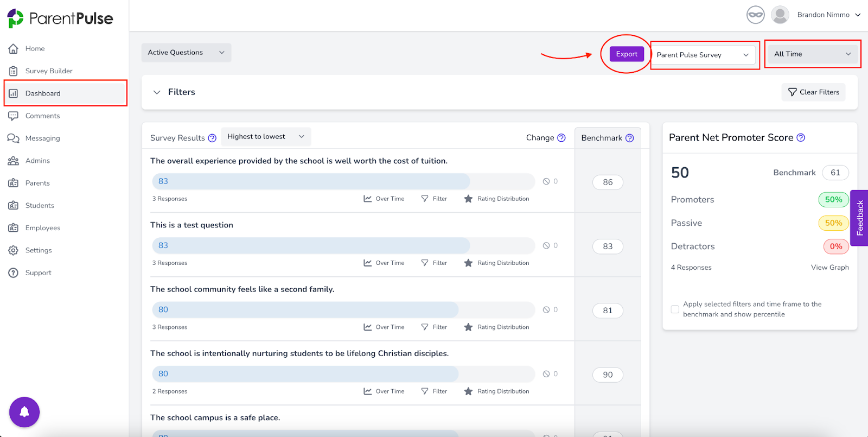Click Over Time icon for second family question
The image size is (868, 437).
pos(368,327)
